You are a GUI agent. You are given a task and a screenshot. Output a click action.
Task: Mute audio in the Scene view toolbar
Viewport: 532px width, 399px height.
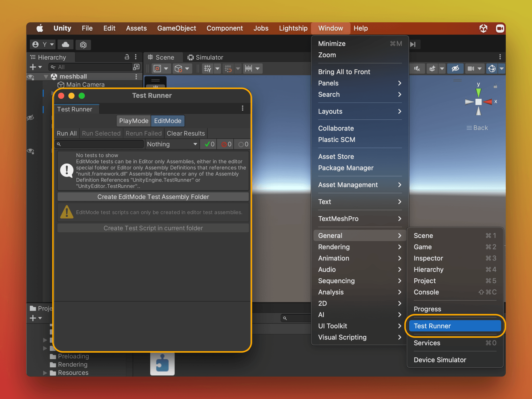click(417, 69)
